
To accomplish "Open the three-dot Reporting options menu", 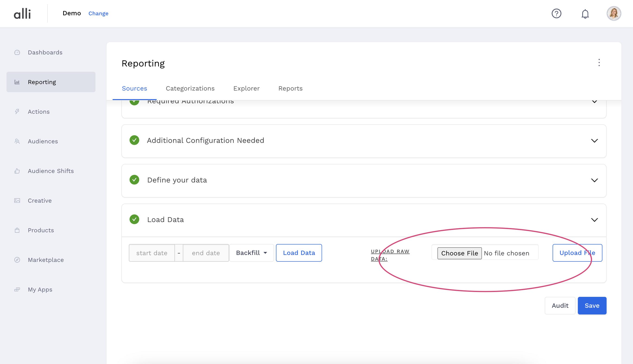I will 599,63.
